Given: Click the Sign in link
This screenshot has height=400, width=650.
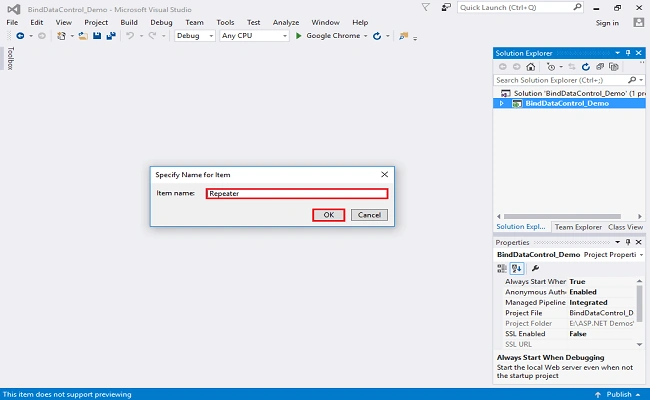Looking at the screenshot, I should pyautogui.click(x=607, y=23).
